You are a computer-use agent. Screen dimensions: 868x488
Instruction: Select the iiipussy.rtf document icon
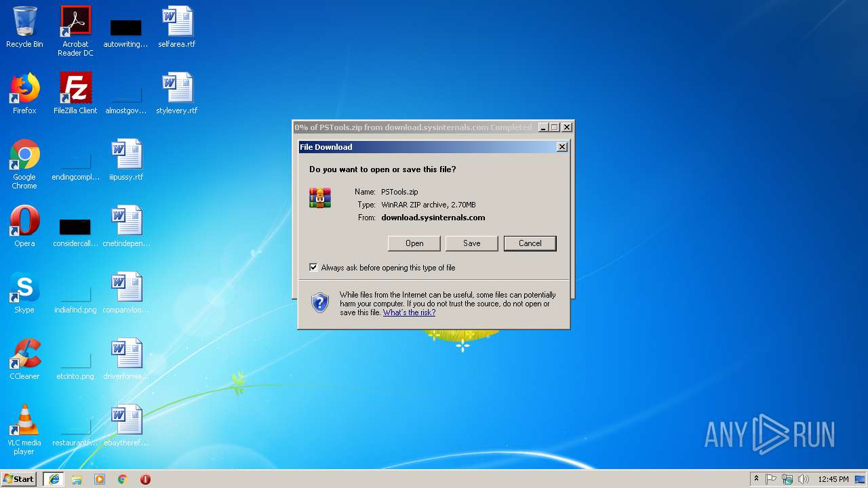[x=126, y=159]
